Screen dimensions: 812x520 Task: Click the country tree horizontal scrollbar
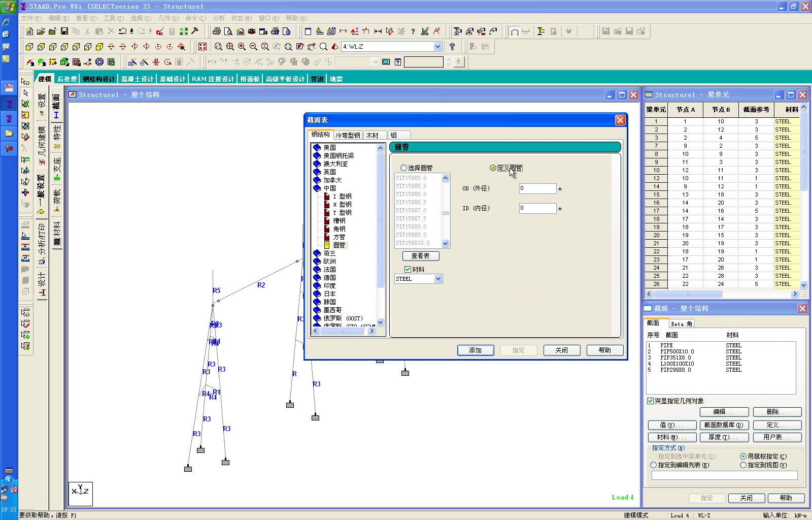point(343,331)
